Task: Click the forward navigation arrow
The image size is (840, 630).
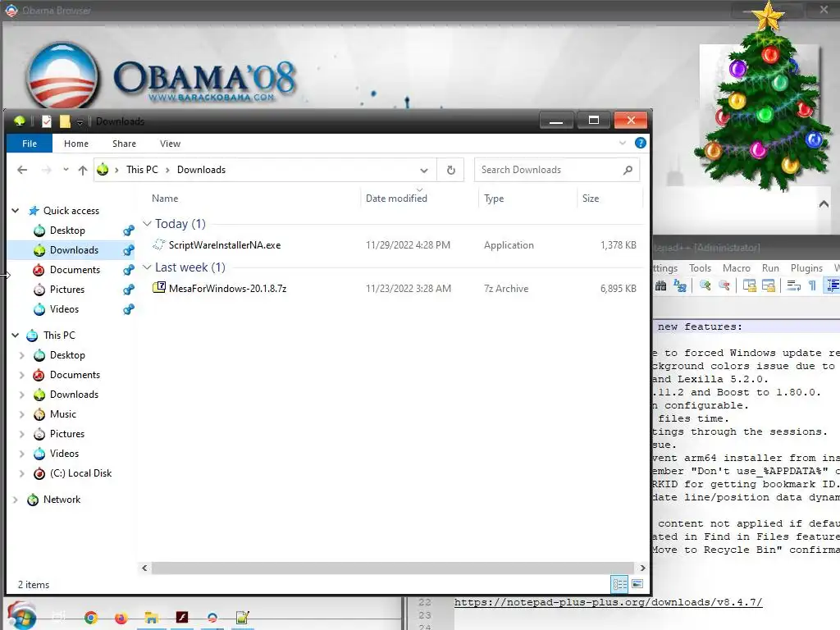Action: point(47,170)
